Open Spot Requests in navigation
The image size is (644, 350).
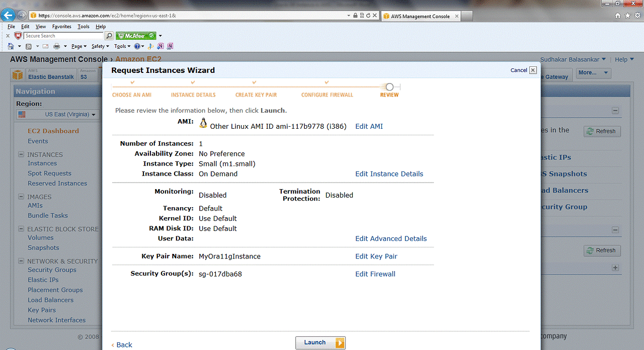tap(49, 173)
